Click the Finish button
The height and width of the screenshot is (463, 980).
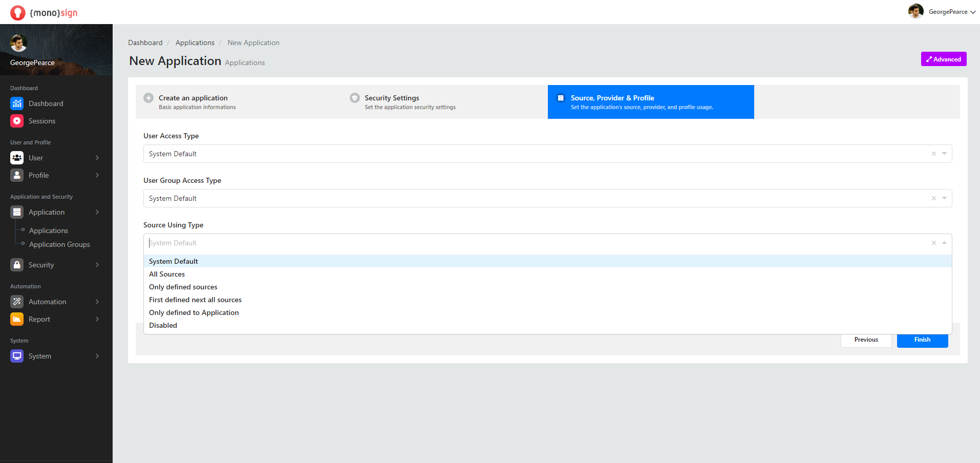(x=922, y=340)
